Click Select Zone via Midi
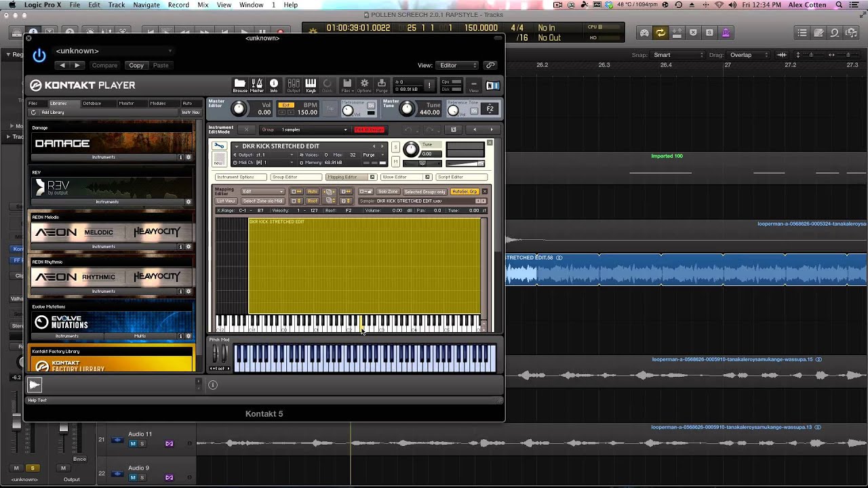Viewport: 868px width, 488px height. pos(262,201)
